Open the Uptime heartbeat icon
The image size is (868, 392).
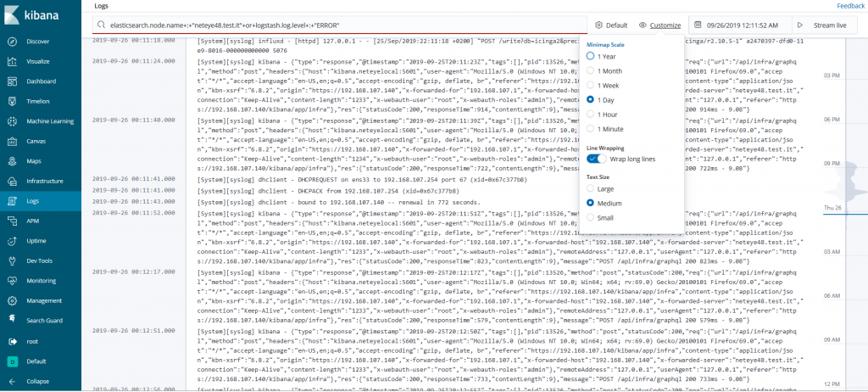click(x=12, y=241)
